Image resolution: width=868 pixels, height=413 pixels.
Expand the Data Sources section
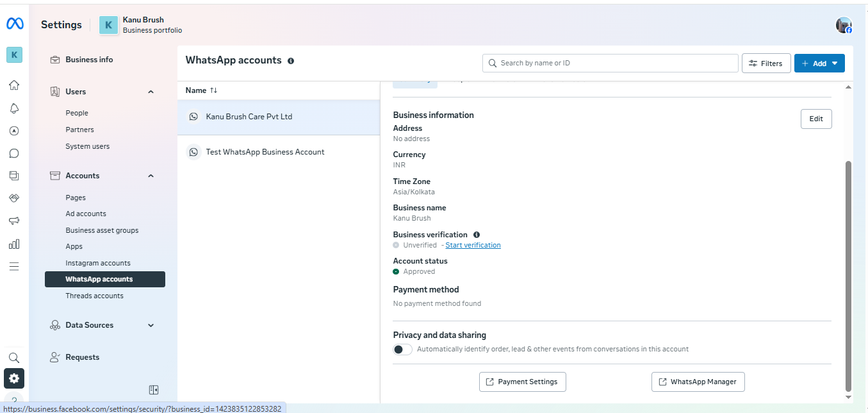pos(151,325)
